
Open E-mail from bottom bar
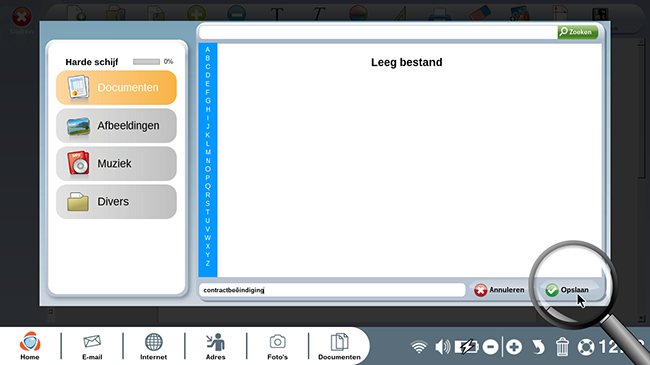[x=92, y=346]
